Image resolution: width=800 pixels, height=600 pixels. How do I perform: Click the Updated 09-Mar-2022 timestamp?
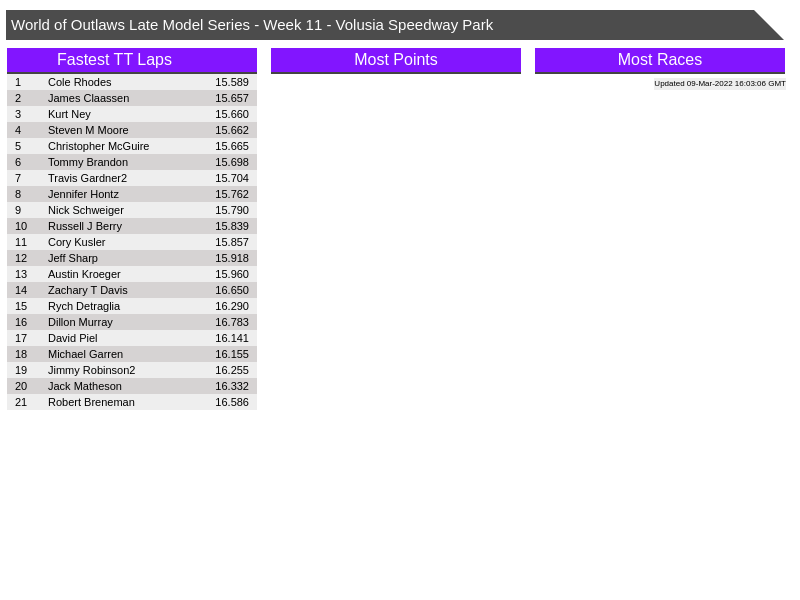pyautogui.click(x=719, y=84)
